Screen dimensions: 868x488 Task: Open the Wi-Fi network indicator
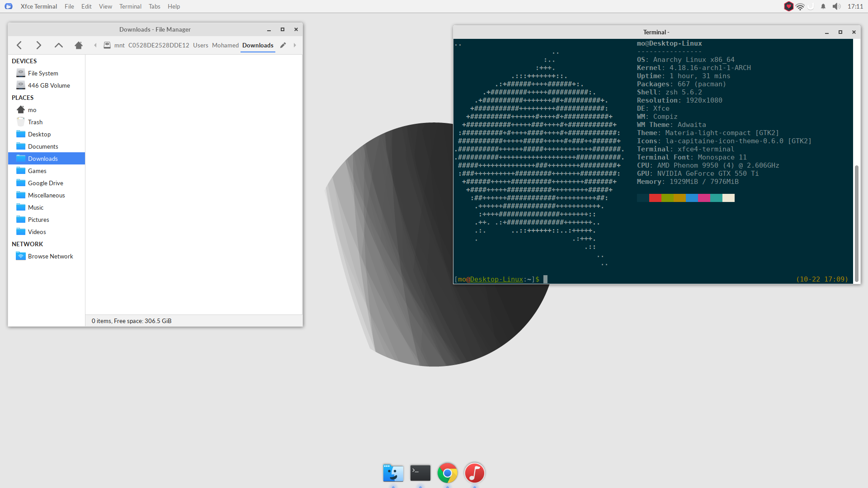tap(800, 6)
